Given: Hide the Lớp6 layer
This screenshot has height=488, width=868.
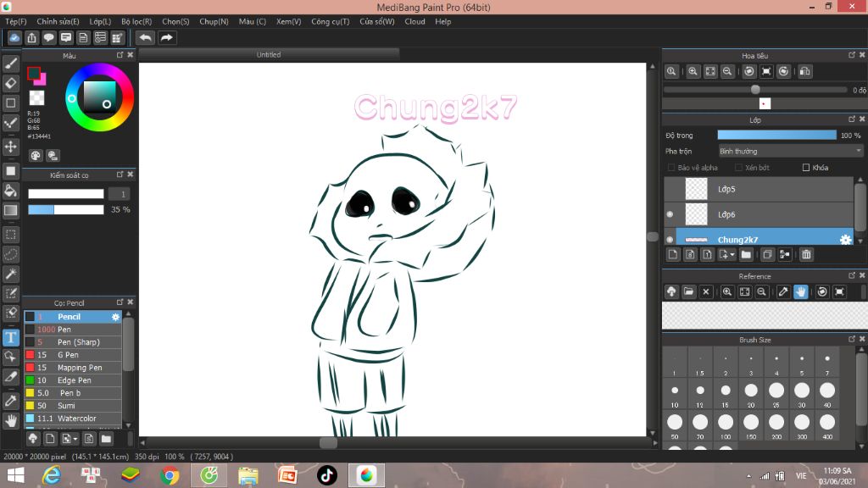Looking at the screenshot, I should point(670,214).
